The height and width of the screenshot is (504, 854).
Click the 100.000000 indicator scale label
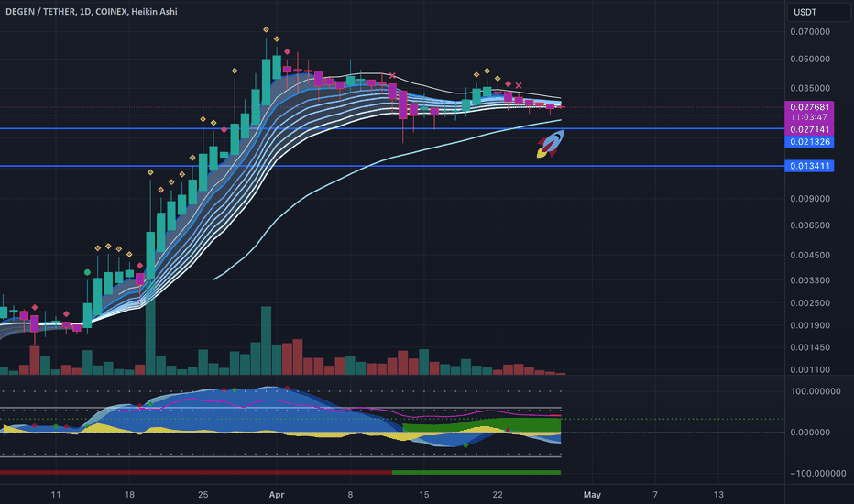(x=816, y=391)
